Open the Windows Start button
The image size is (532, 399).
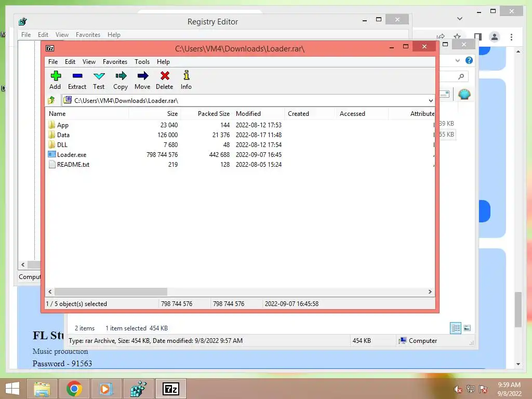pyautogui.click(x=12, y=389)
